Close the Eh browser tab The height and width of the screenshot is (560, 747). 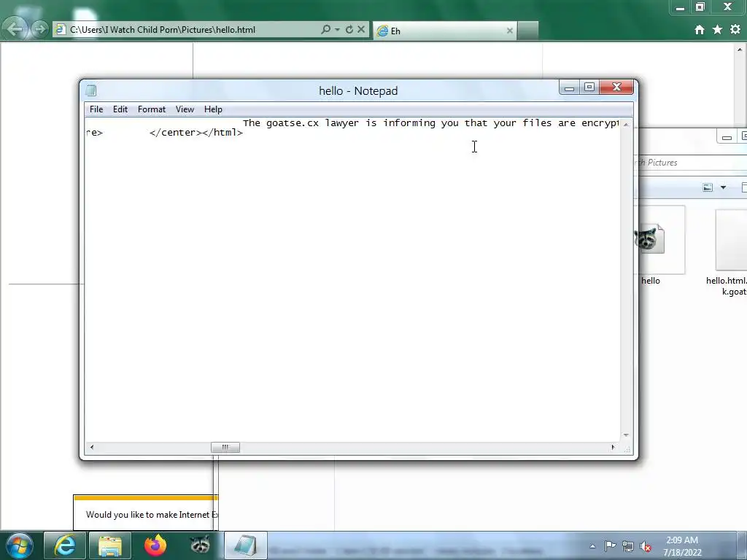click(510, 31)
